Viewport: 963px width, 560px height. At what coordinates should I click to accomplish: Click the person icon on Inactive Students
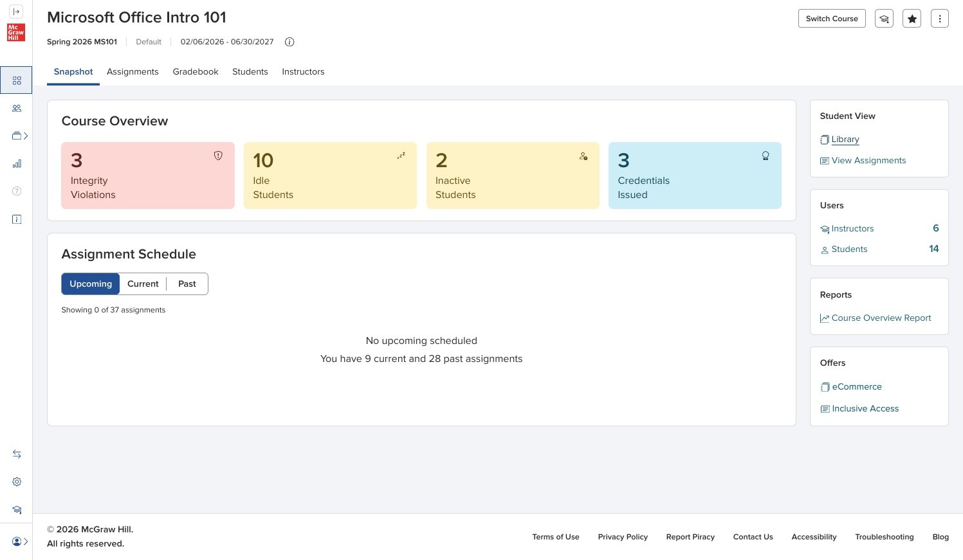pos(583,156)
